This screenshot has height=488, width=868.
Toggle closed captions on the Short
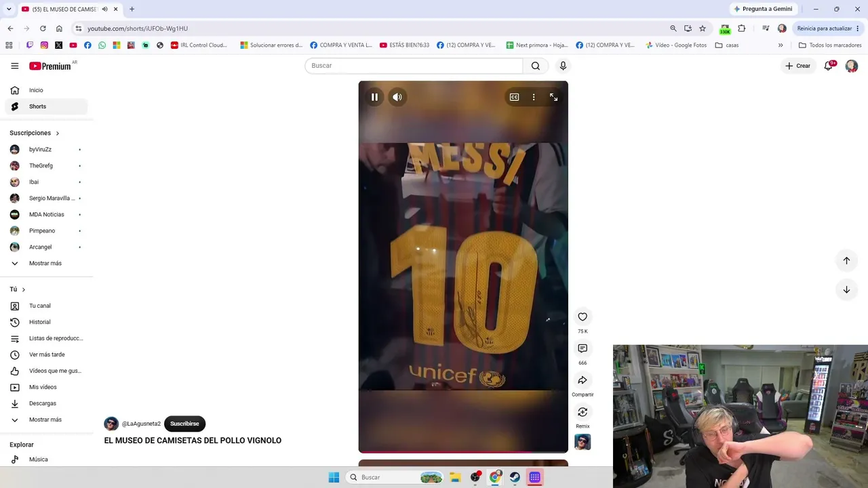[515, 98]
